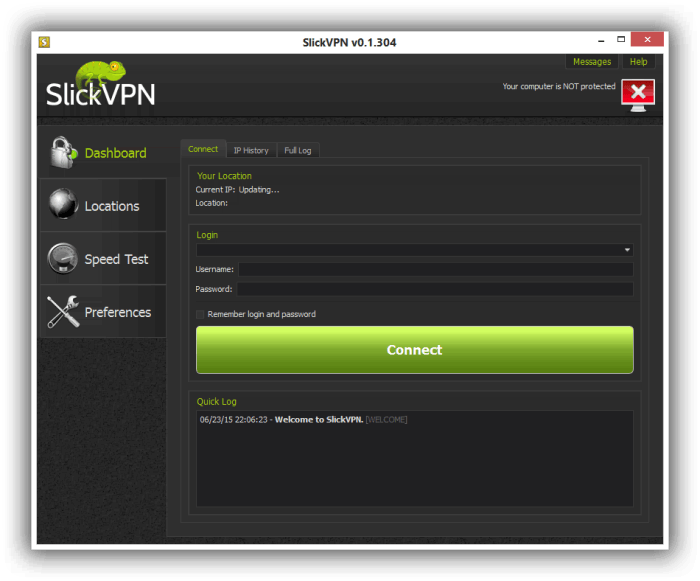Click the Dashboard padlock icon
Screen dimensions: 700x581
click(x=63, y=152)
